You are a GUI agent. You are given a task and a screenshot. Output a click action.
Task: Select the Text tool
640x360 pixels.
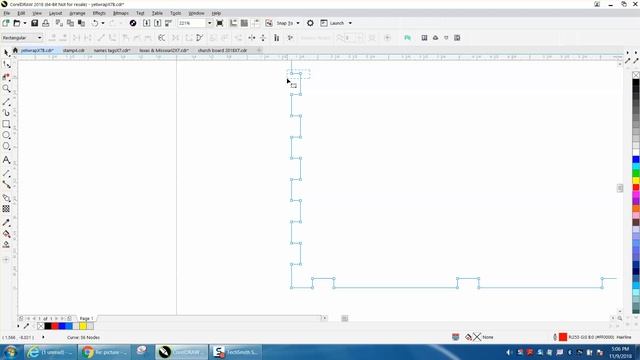[x=6, y=160]
